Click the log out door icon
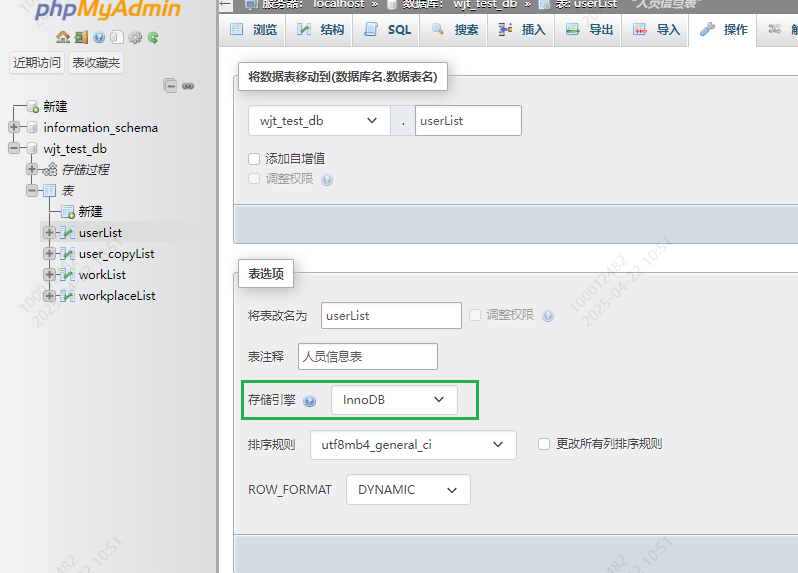 pos(81,37)
